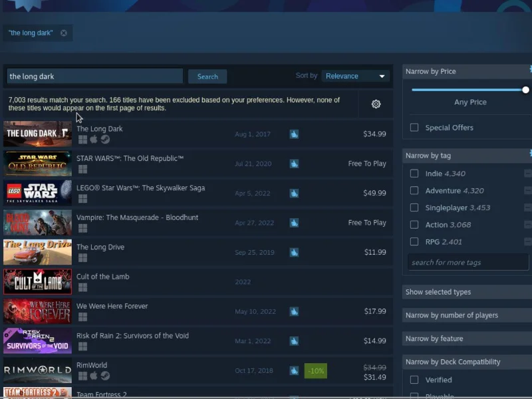
Task: Click Vampire Bloodhunt Free To Play text
Action: pos(367,223)
